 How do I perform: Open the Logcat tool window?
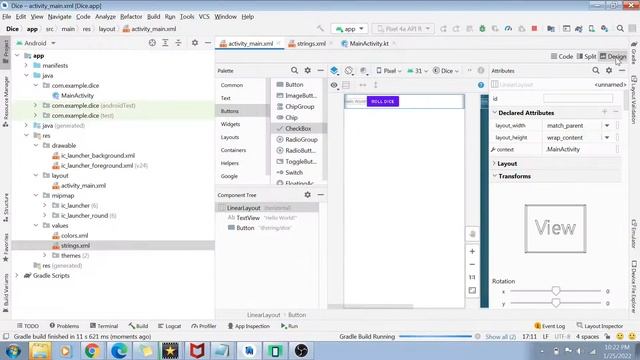point(169,326)
